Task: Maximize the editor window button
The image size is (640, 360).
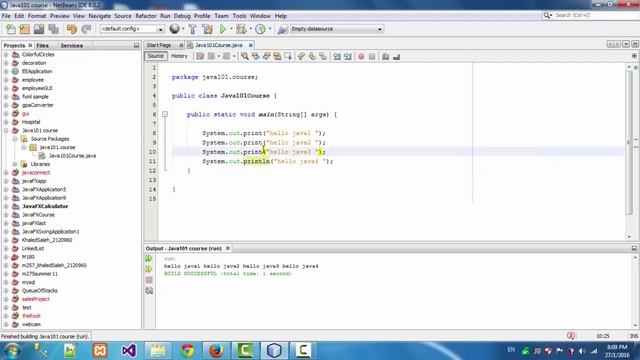Action: coord(635,44)
